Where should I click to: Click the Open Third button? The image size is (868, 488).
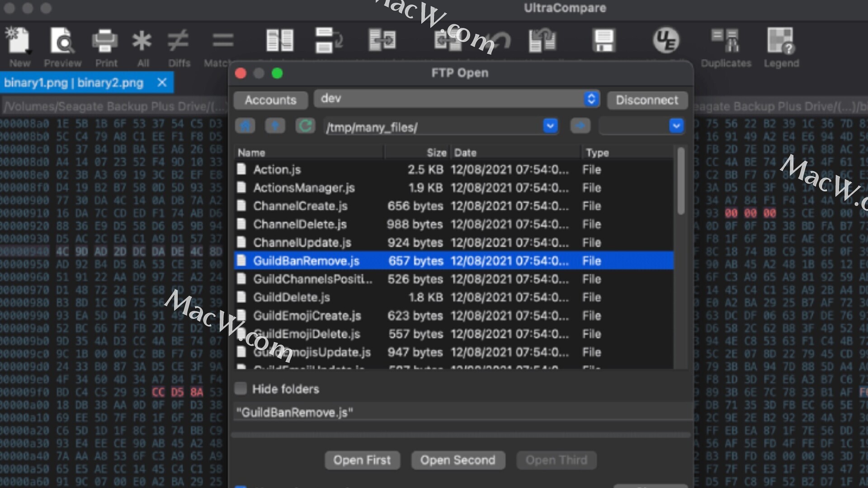click(557, 460)
